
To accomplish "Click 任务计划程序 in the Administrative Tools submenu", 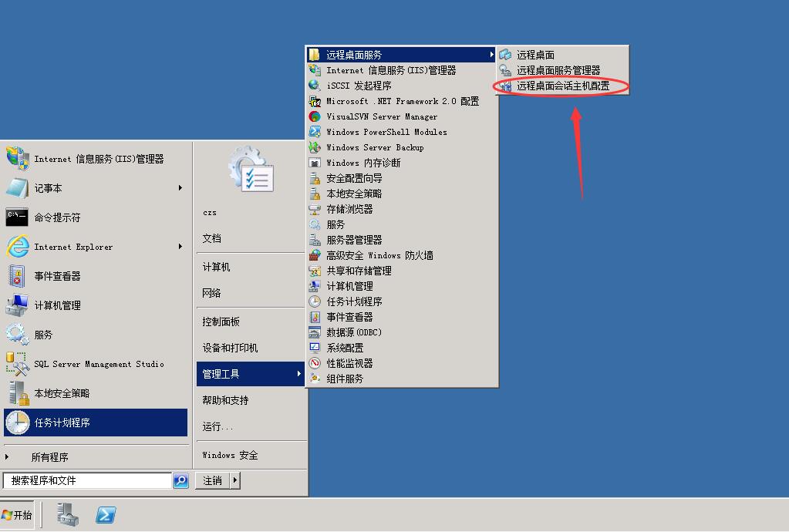I will click(401, 301).
